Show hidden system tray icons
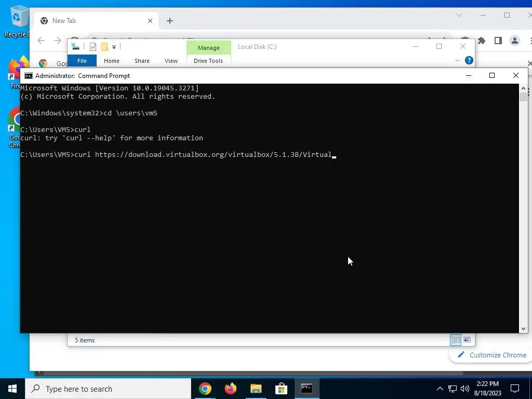The image size is (532, 399). pyautogui.click(x=440, y=389)
